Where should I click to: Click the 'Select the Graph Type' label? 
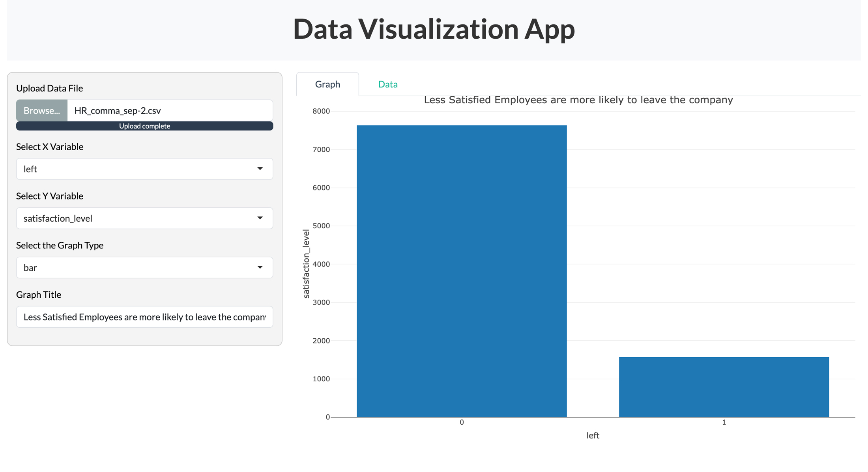tap(60, 245)
